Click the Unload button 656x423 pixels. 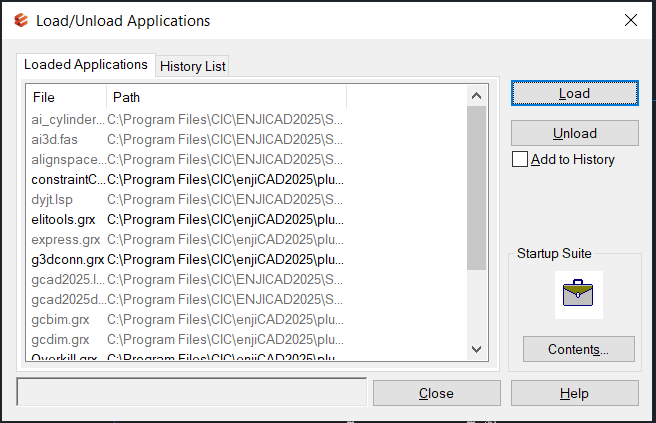tap(574, 133)
